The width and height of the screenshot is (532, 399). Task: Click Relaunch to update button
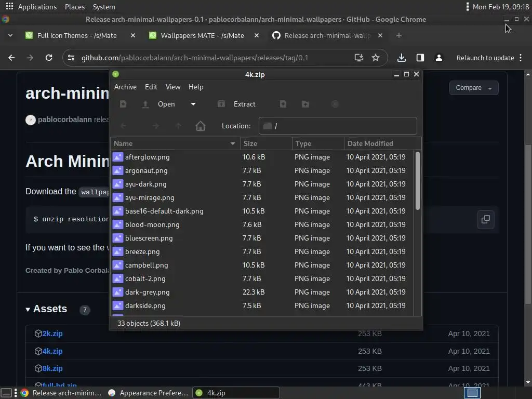click(x=485, y=58)
